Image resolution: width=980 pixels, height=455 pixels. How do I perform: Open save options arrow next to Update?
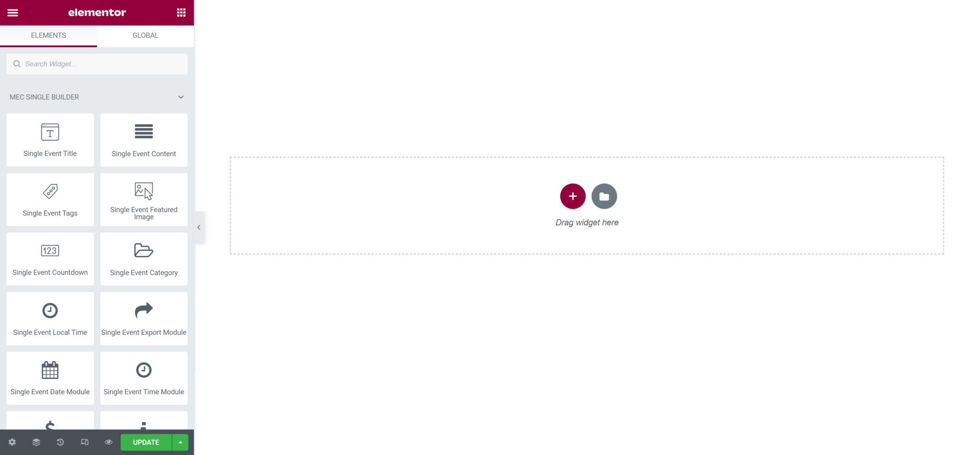tap(180, 442)
